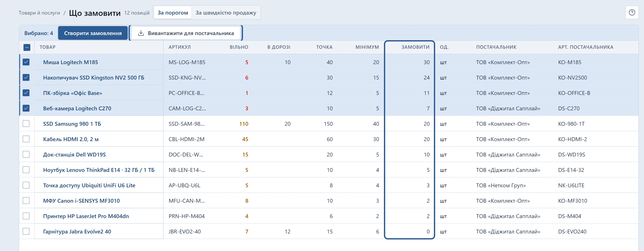The image size is (644, 251).
Task: Open the ПК-збірка «Офіс Base» link
Action: (x=73, y=93)
